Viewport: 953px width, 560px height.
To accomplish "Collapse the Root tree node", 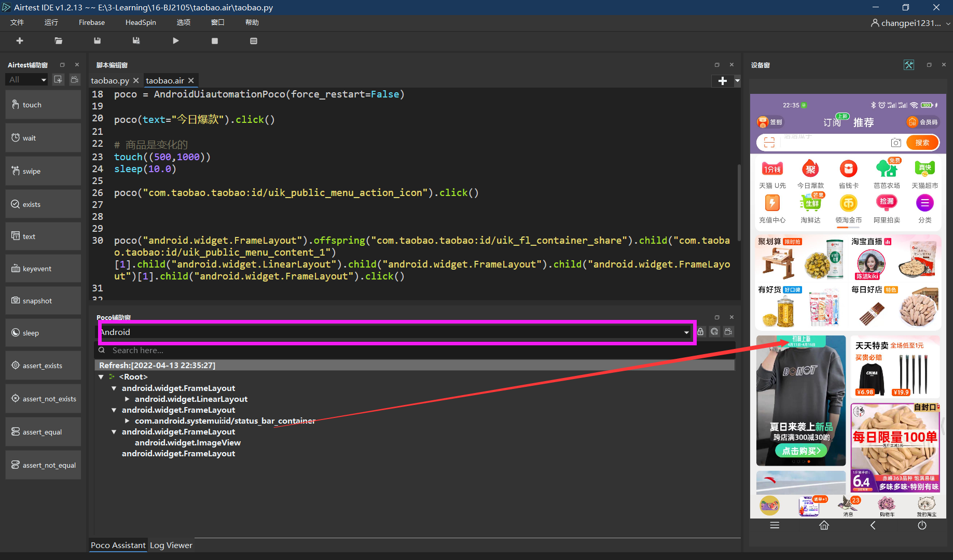I will click(x=101, y=377).
